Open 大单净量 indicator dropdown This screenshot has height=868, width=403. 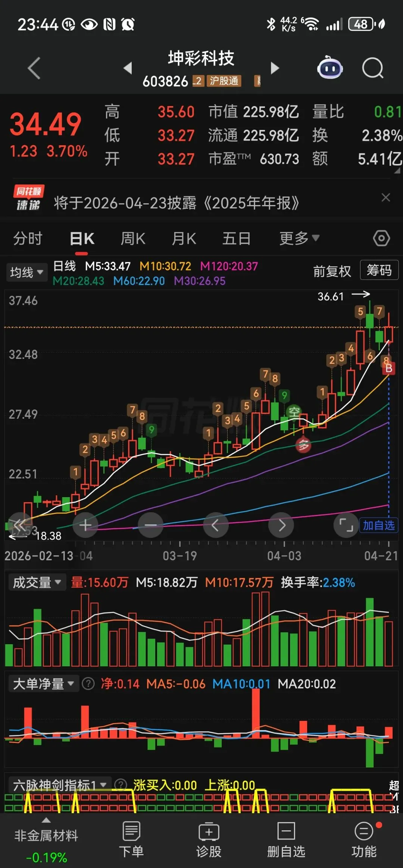[43, 684]
